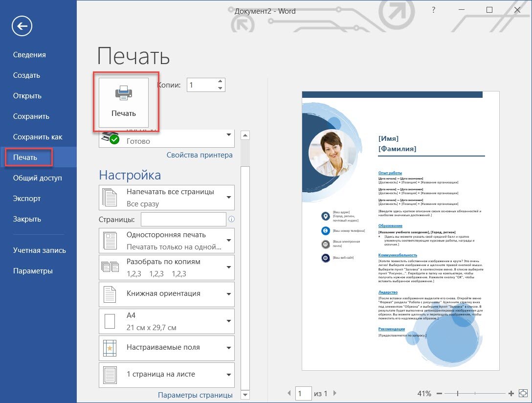Open the Сведения menu item
This screenshot has height=403, width=532.
tap(29, 55)
